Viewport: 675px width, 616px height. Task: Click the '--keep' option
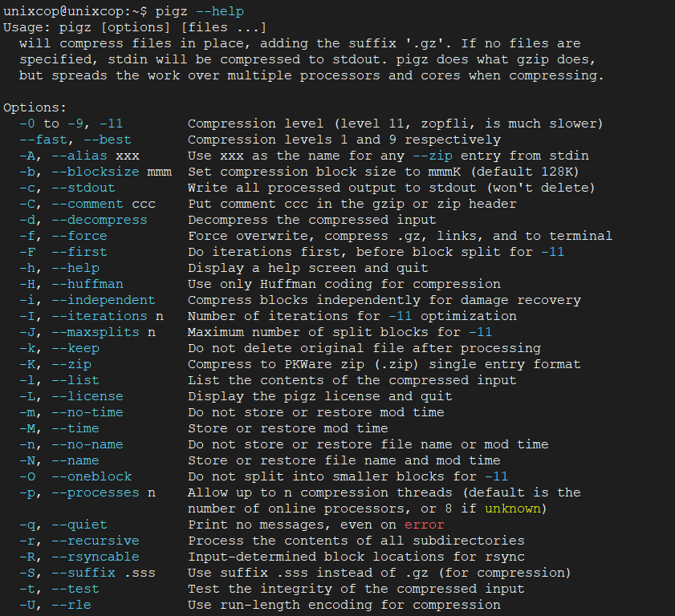click(75, 348)
